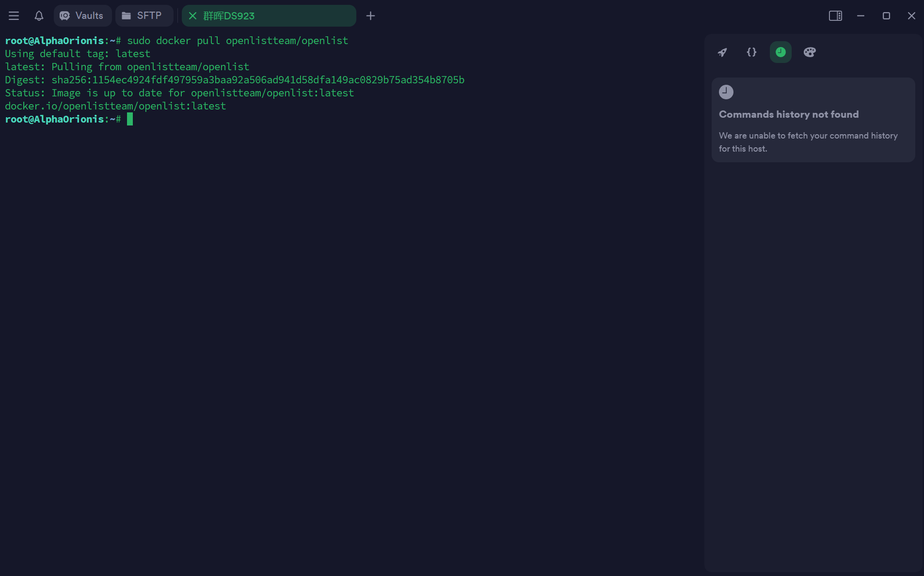Viewport: 924px width, 576px height.
Task: Toggle the right side panel layout icon
Action: (835, 16)
